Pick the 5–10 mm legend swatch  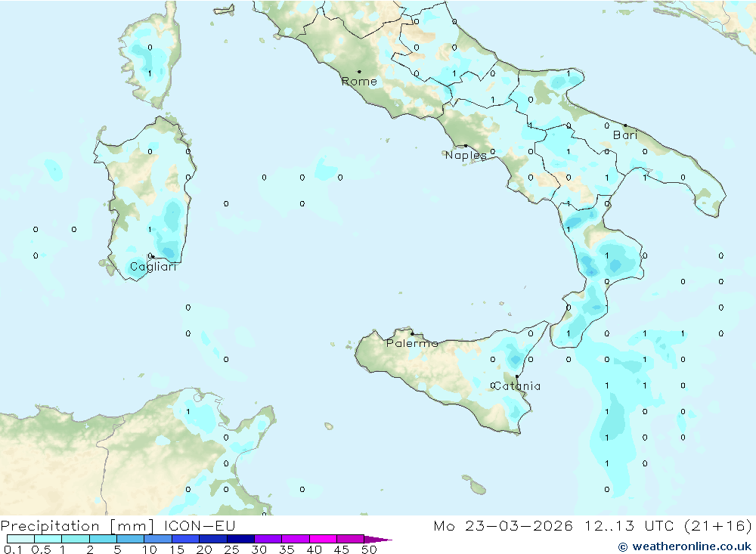pyautogui.click(x=131, y=539)
